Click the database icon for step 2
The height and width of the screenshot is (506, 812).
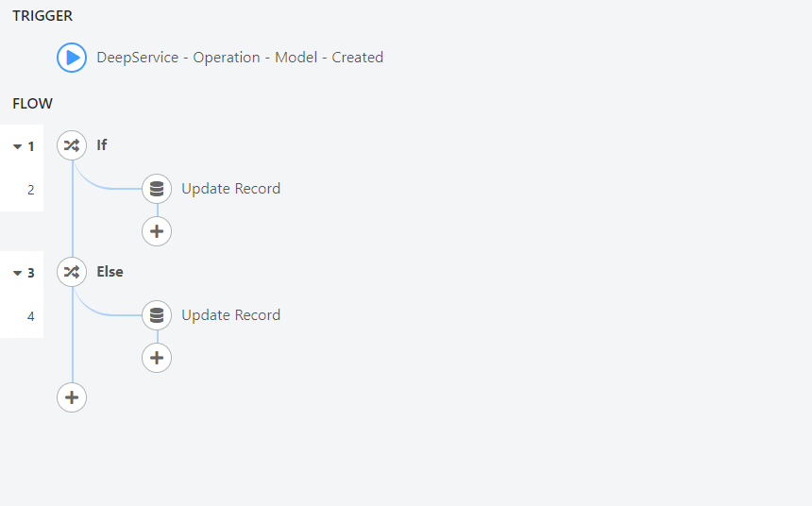157,189
